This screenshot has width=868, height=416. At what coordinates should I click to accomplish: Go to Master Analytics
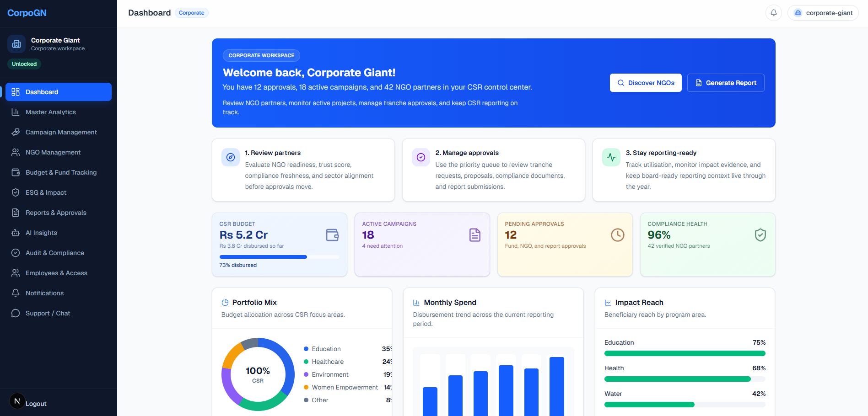point(59,112)
